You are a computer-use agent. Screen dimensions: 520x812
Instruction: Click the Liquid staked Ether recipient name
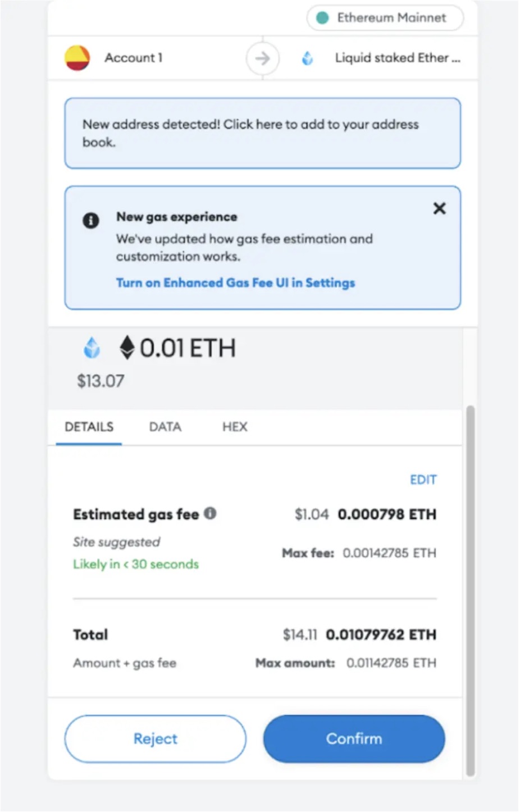coord(398,58)
